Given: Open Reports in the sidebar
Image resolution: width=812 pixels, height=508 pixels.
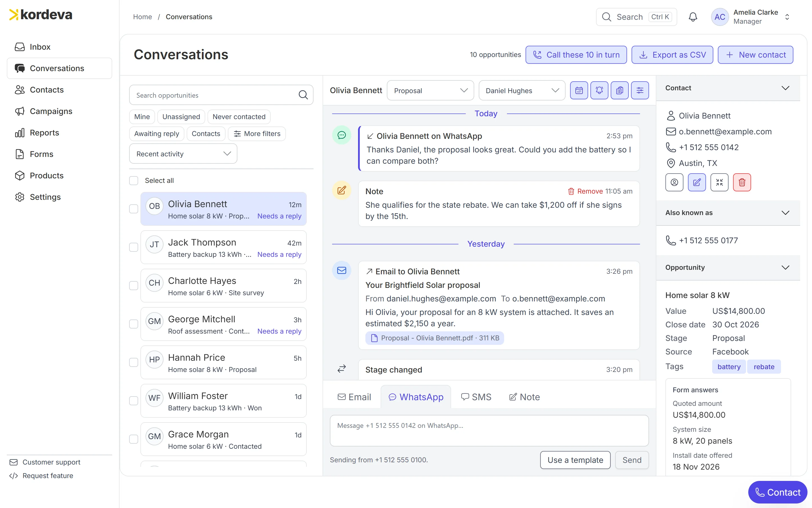Looking at the screenshot, I should click(59, 133).
